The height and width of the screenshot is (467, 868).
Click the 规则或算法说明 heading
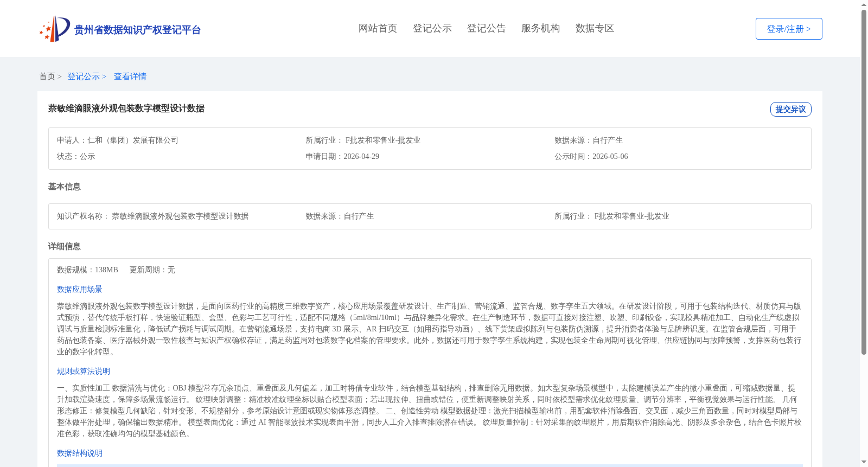(84, 371)
